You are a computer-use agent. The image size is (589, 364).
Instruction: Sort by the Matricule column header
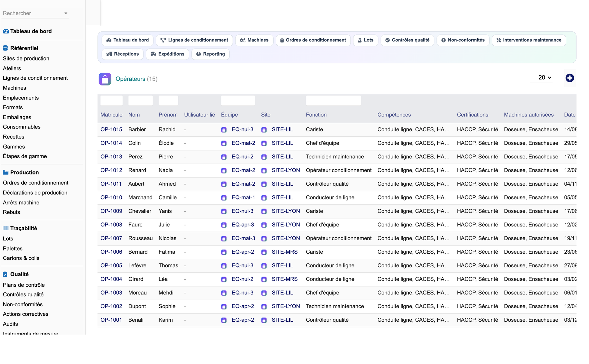pyautogui.click(x=111, y=115)
